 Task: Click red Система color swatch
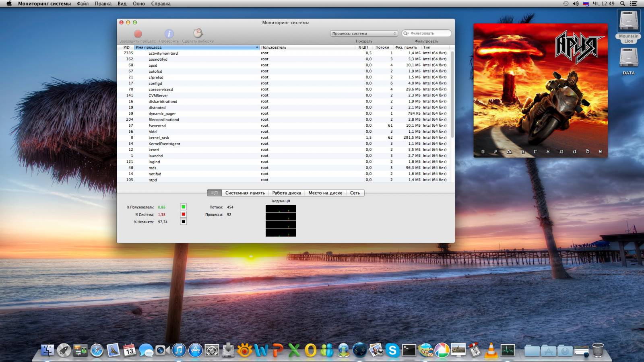click(x=183, y=214)
